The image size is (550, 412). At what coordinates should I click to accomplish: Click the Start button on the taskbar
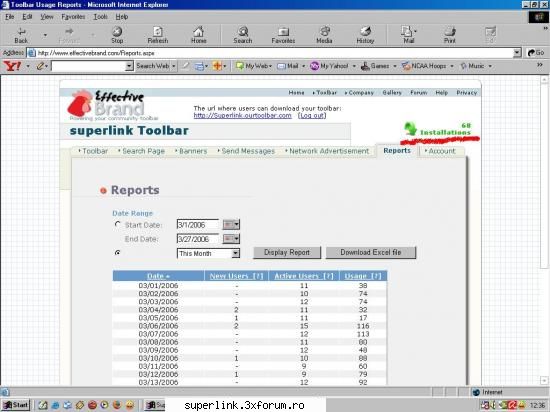point(16,405)
